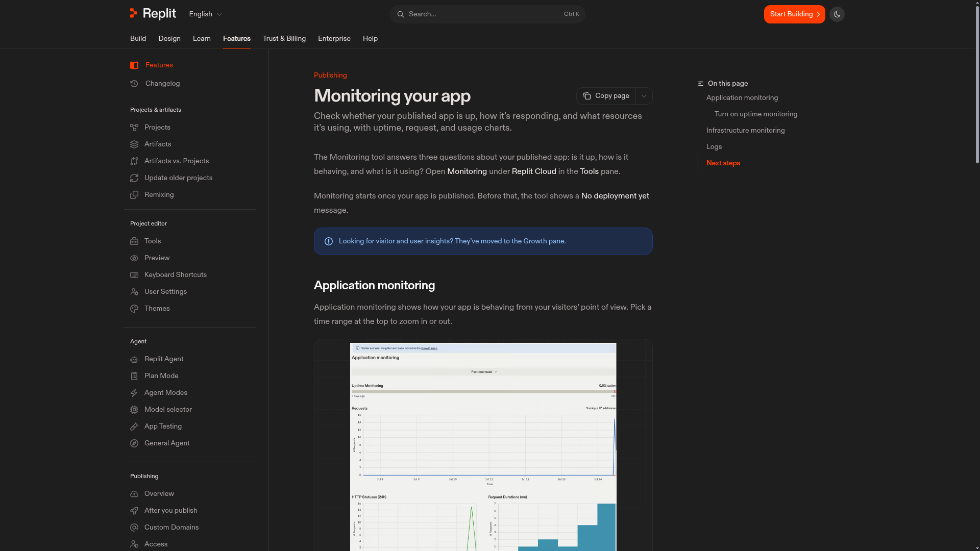Click the Start Building button
This screenshot has height=551, width=980.
tap(794, 14)
